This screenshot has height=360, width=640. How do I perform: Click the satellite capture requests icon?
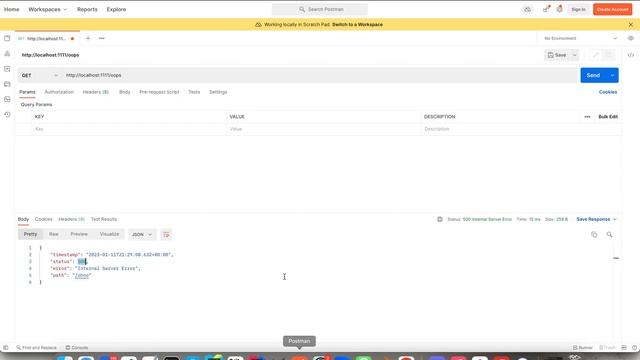coord(546,9)
